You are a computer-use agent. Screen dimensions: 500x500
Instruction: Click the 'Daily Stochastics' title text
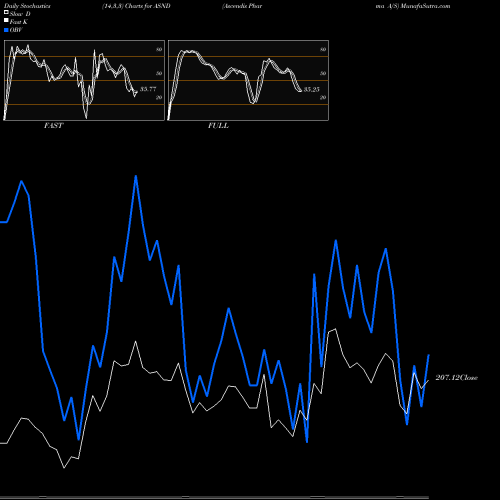(x=27, y=6)
